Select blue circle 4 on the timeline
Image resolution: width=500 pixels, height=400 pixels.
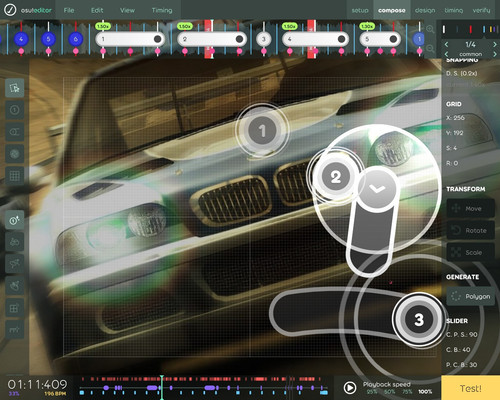[x=21, y=39]
